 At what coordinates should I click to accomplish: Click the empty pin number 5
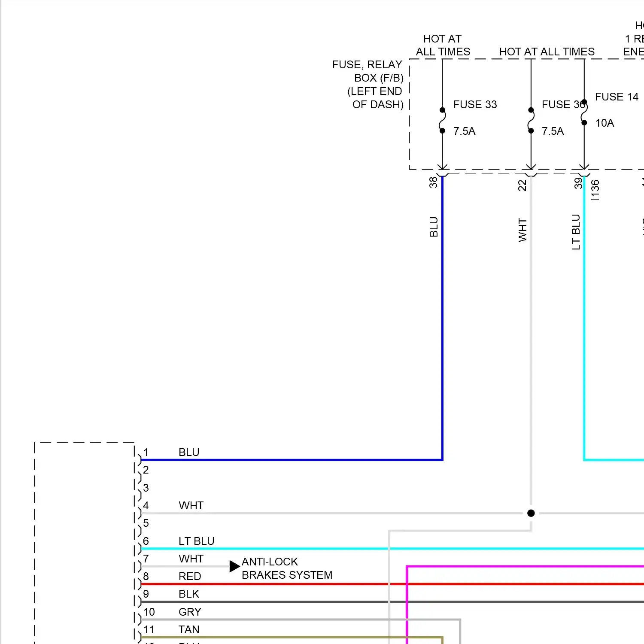146,523
